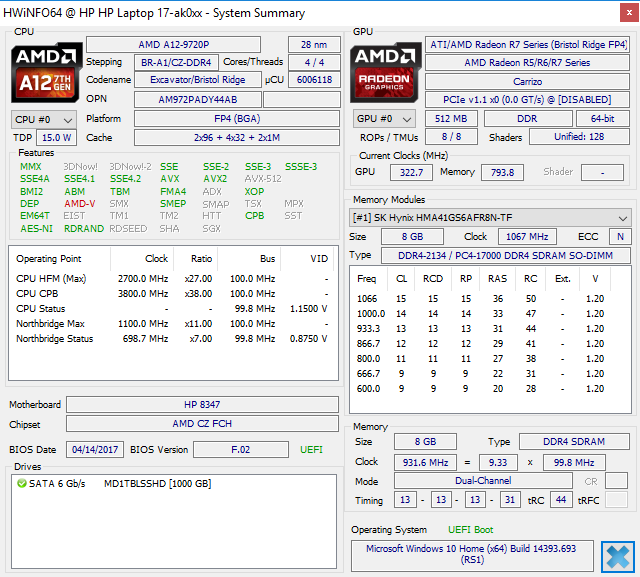Image resolution: width=640 pixels, height=577 pixels.
Task: Close the System Summary window
Action: (x=629, y=13)
